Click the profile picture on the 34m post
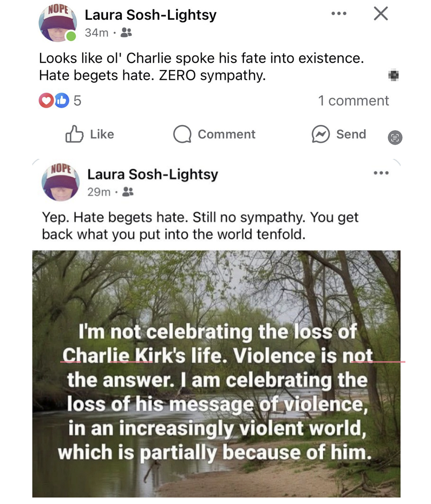Screen dimensions: 431x504 [x=58, y=23]
